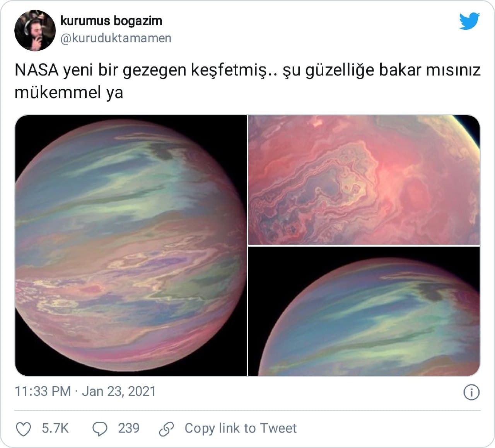Open the bottom-right planet image
Screen dimensions: 495x448
[x=364, y=312]
